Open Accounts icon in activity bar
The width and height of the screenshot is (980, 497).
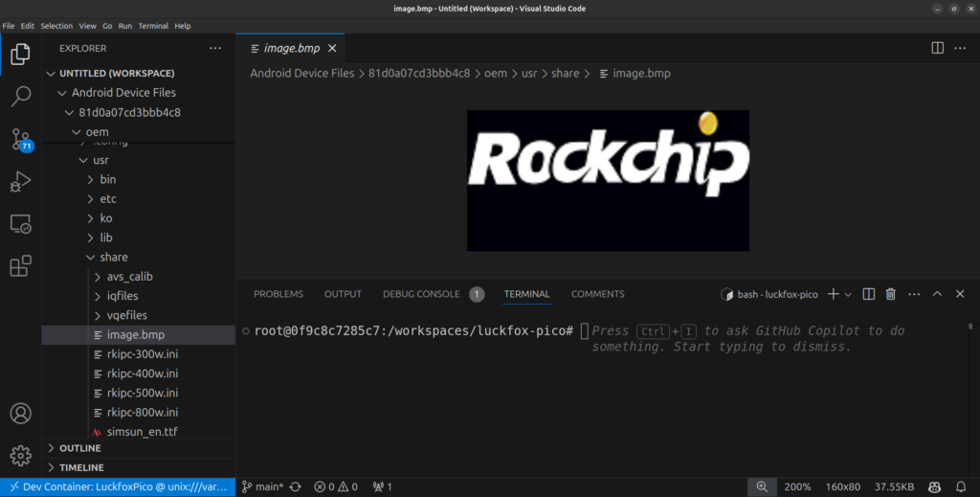coord(20,414)
